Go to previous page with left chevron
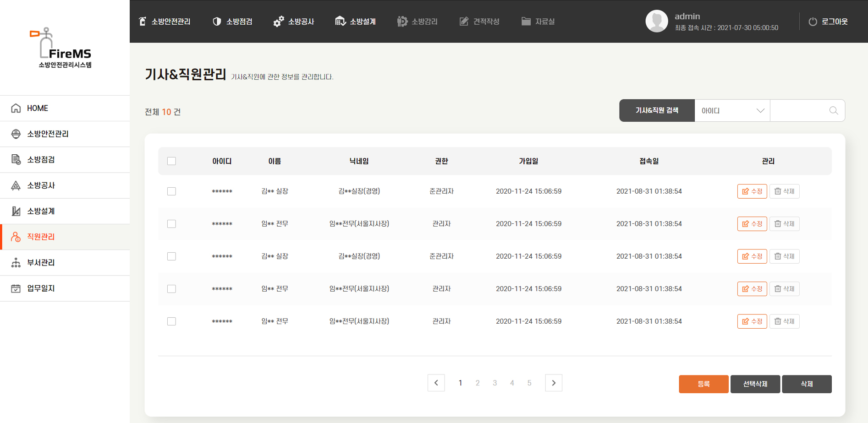 [436, 383]
